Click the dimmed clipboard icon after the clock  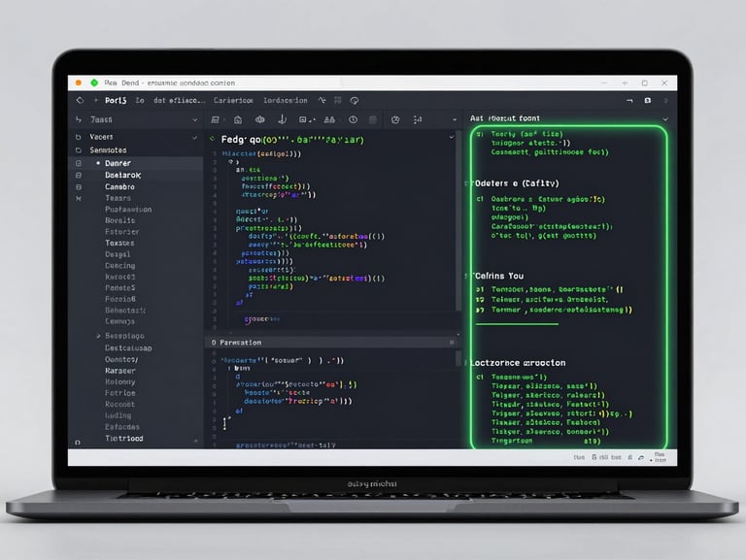pos(373,119)
